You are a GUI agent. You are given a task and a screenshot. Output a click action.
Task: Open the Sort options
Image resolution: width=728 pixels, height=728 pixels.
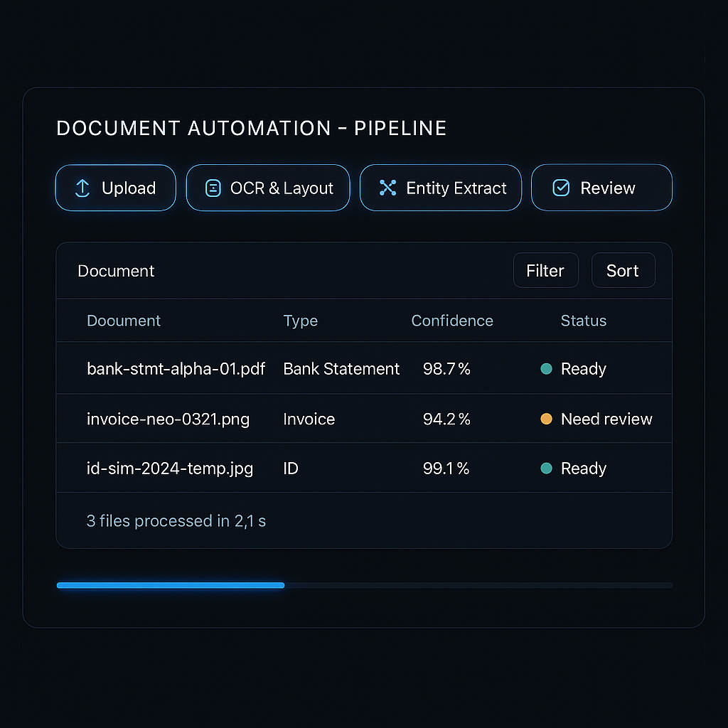pos(623,270)
